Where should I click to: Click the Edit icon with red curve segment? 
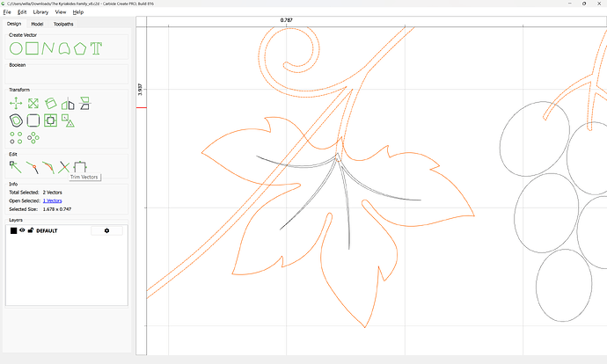(48, 168)
